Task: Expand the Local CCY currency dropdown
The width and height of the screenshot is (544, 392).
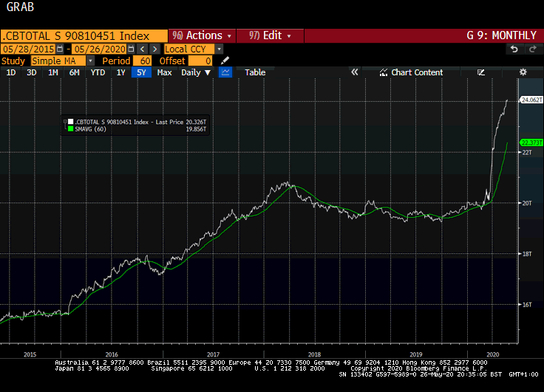Action: 219,49
